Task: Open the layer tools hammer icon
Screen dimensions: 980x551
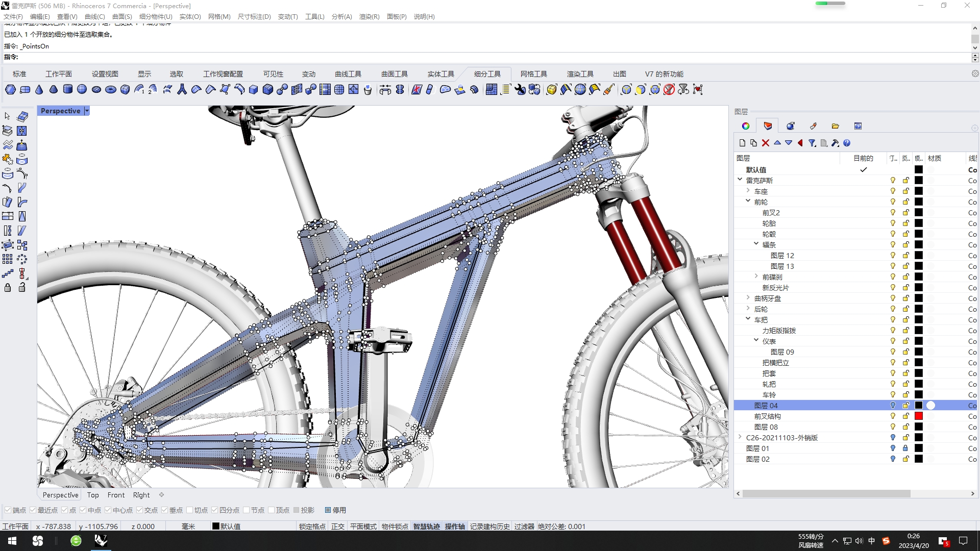Action: [835, 143]
